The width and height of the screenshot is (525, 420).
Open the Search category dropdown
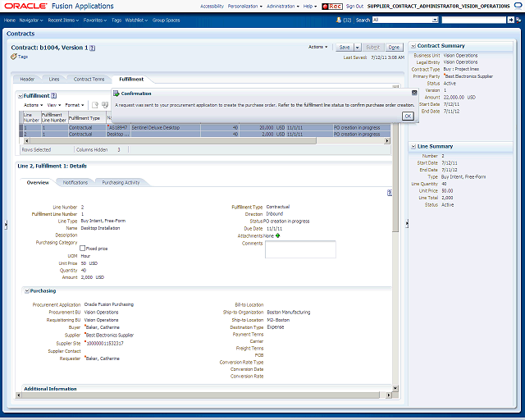[x=436, y=20]
